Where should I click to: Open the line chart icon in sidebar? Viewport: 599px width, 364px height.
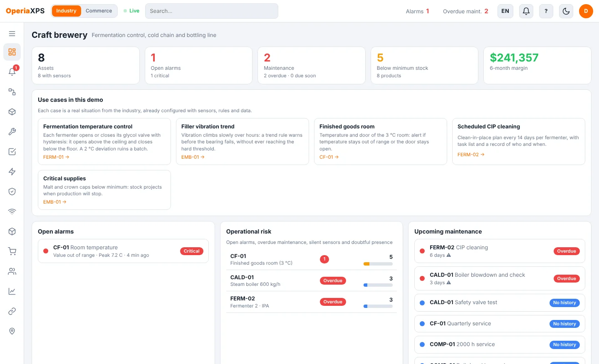click(12, 291)
